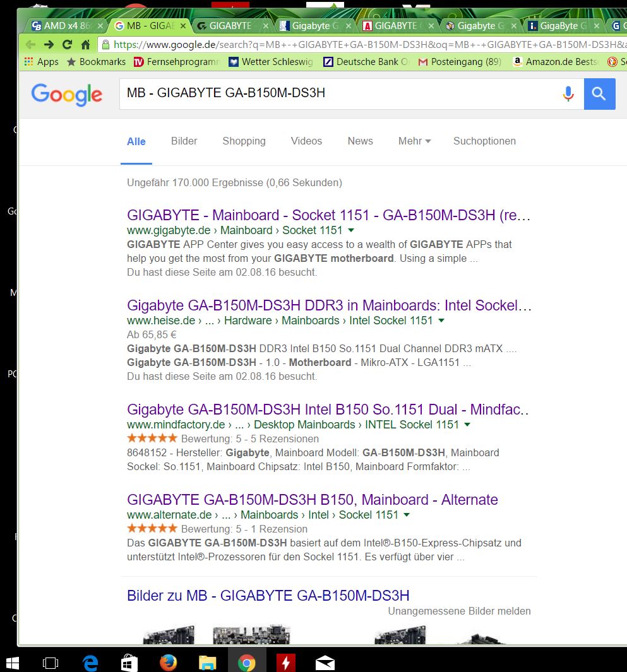Open first motherboard image thumbnail

[169, 635]
